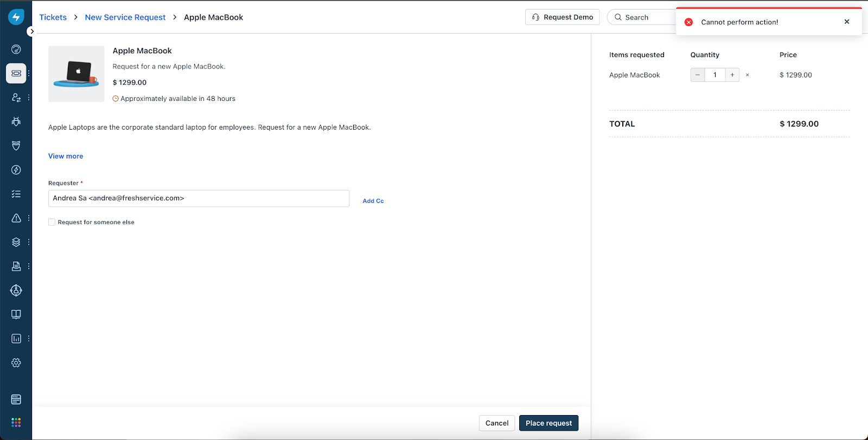This screenshot has width=868, height=440.
Task: Open submenu dots beside purchase icon
Action: click(x=29, y=266)
